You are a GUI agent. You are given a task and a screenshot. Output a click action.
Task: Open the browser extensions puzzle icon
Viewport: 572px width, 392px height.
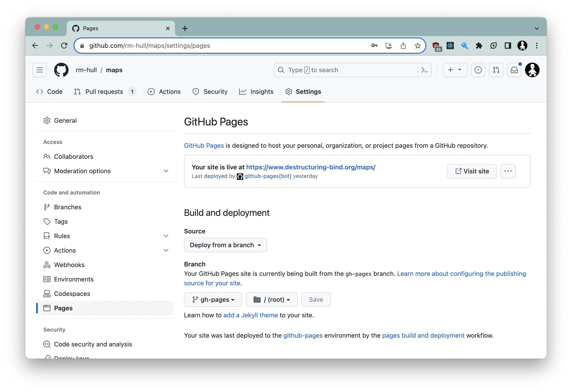click(x=479, y=46)
